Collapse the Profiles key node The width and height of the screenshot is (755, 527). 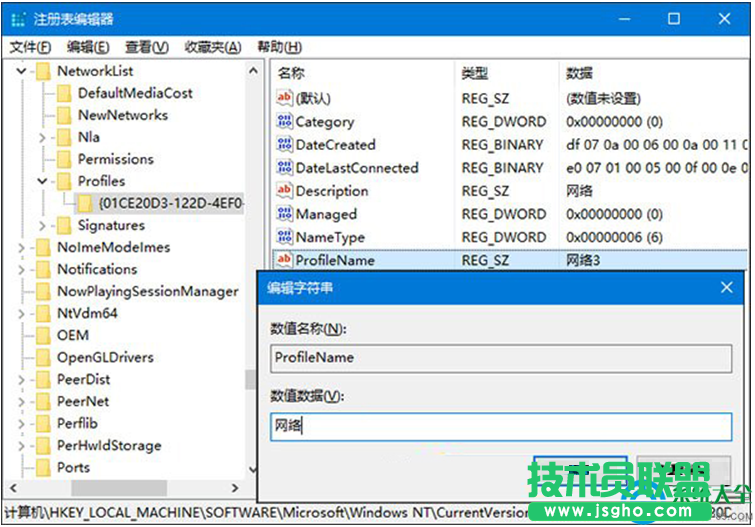[x=43, y=181]
